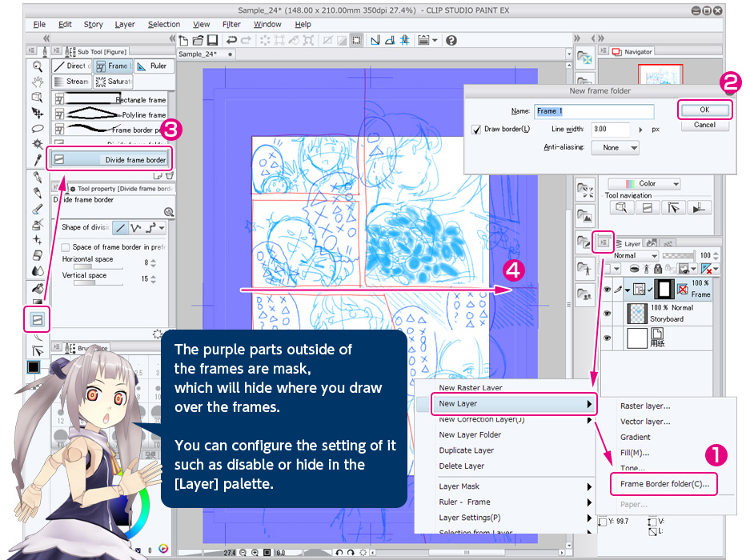Click the Save icon in the command bar

click(x=212, y=40)
